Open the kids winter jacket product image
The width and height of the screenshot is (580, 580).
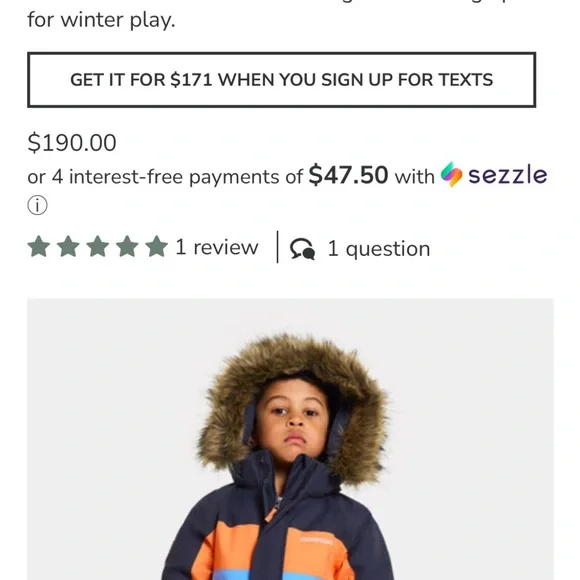(x=290, y=439)
